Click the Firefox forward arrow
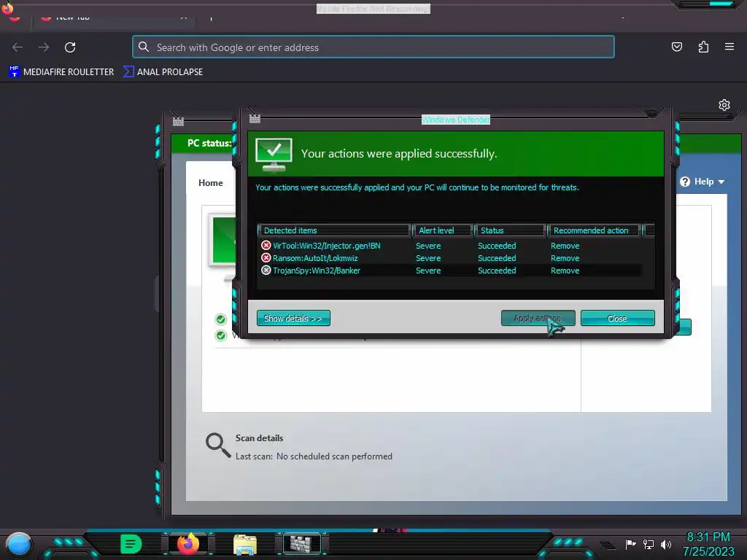 pyautogui.click(x=44, y=47)
